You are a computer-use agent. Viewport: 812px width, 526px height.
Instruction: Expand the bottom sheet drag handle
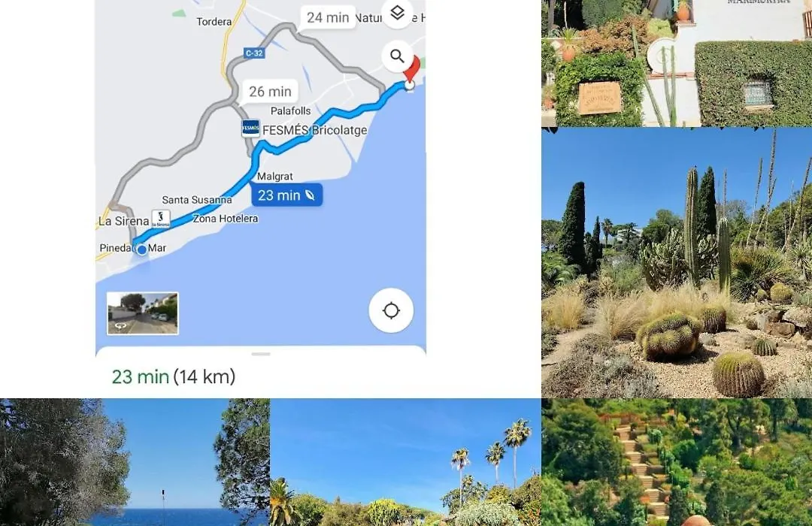pyautogui.click(x=260, y=354)
